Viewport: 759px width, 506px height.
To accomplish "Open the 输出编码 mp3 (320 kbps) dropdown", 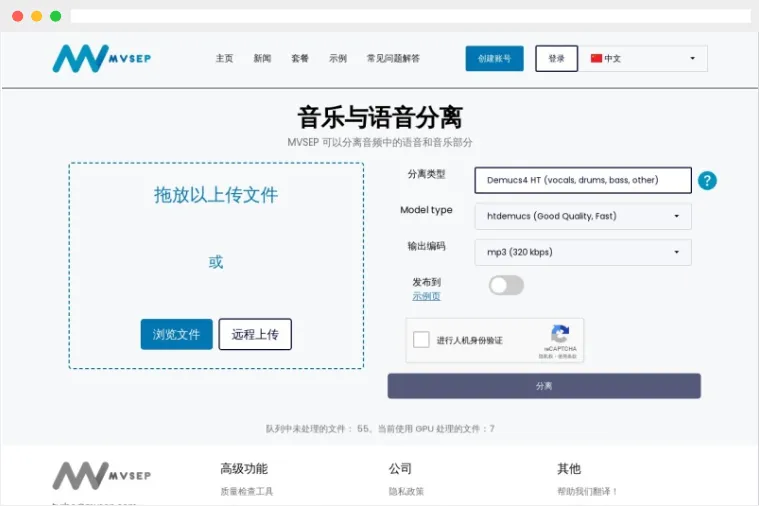I will [x=582, y=252].
